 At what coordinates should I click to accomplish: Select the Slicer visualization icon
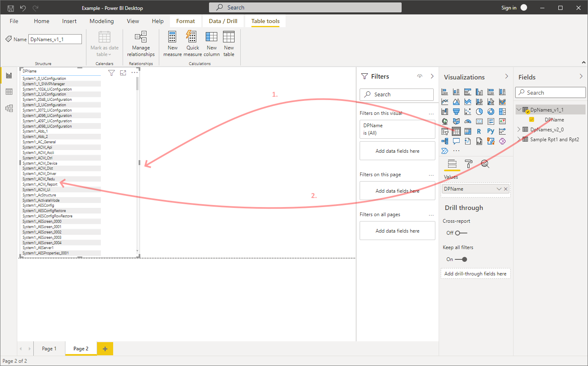(445, 131)
